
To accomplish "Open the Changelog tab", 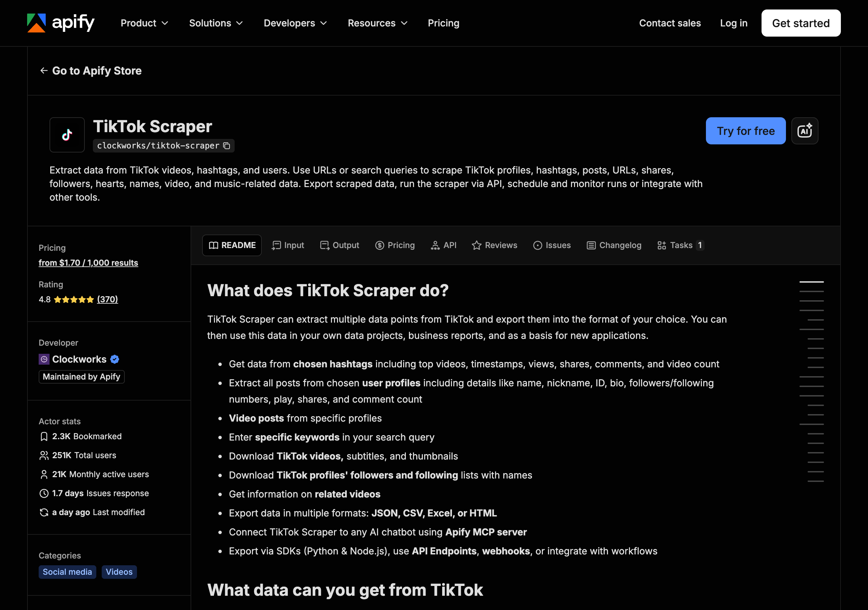I will click(614, 245).
